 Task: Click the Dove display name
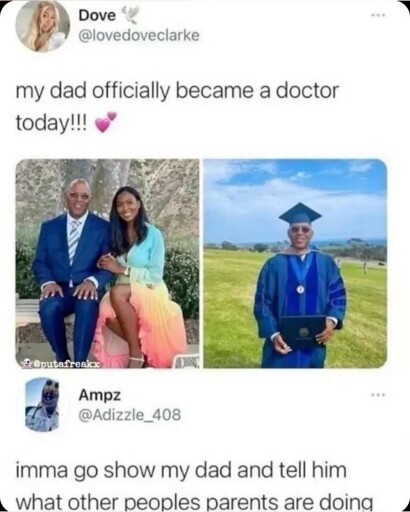pyautogui.click(x=97, y=15)
